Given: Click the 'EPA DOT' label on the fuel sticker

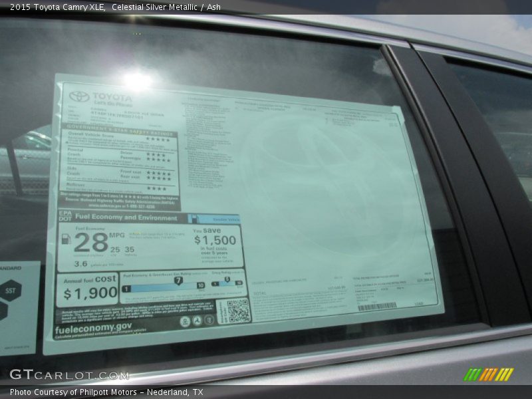Looking at the screenshot, I should [65, 215].
